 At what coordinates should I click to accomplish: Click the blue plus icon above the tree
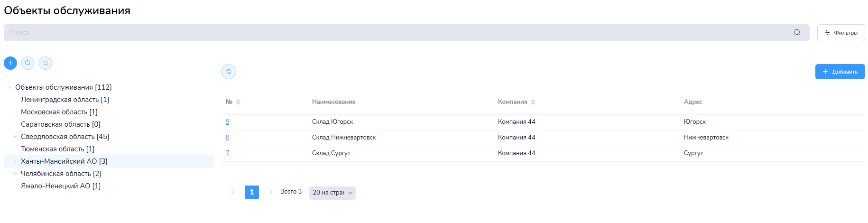pos(10,63)
